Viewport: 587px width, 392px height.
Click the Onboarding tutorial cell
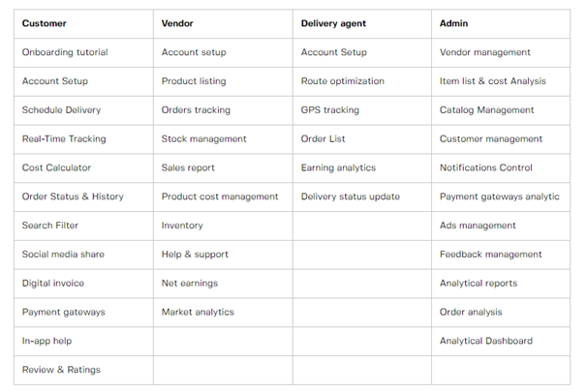pyautogui.click(x=65, y=52)
